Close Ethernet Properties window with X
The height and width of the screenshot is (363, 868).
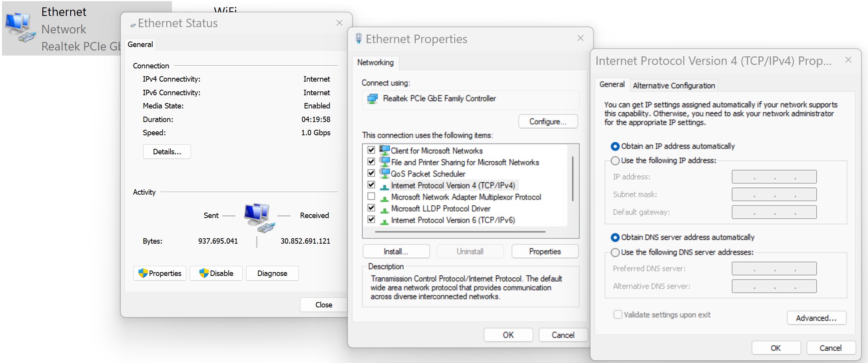[x=580, y=38]
